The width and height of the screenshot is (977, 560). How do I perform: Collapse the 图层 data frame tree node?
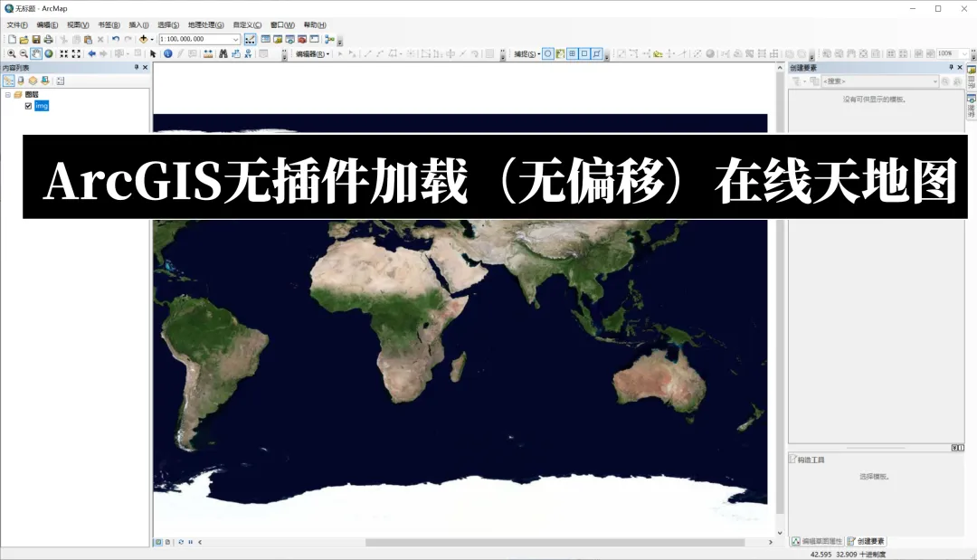click(8, 95)
